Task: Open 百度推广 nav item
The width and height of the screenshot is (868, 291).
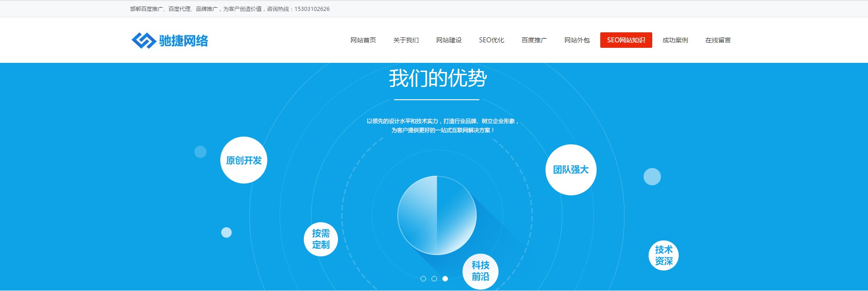Action: tap(534, 40)
